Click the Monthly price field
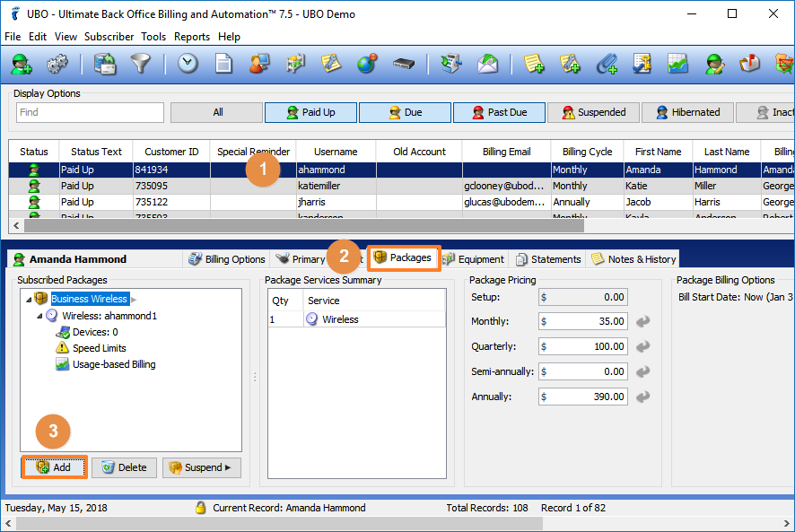This screenshot has width=795, height=532. click(583, 321)
